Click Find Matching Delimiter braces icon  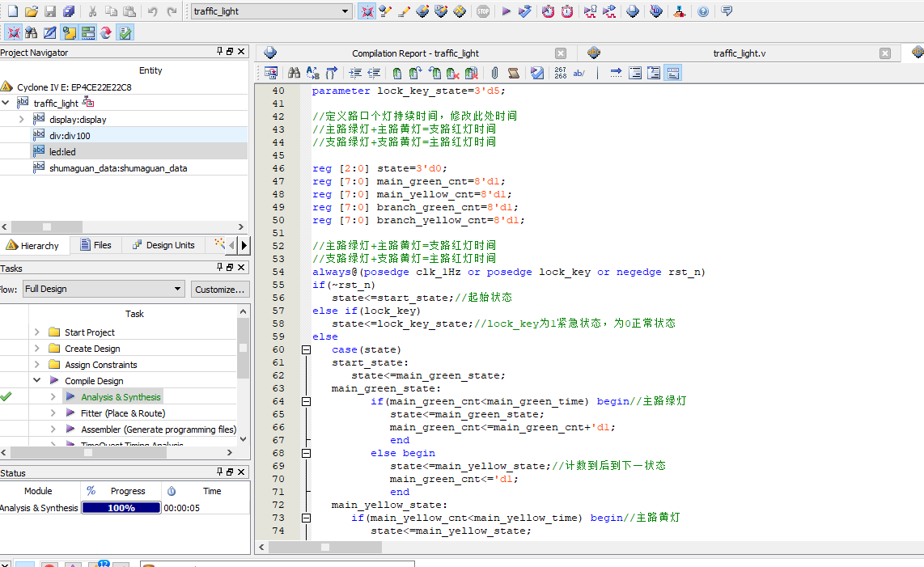[332, 73]
